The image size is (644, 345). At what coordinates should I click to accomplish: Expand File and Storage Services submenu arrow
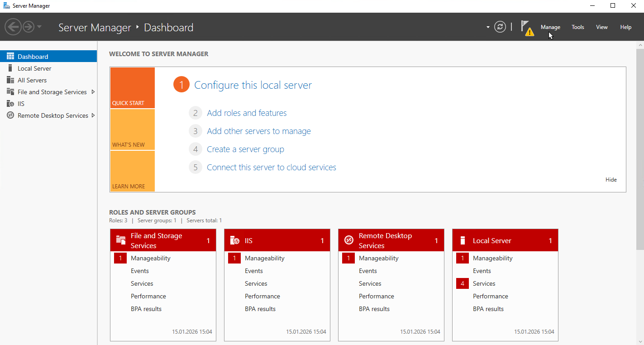[93, 92]
